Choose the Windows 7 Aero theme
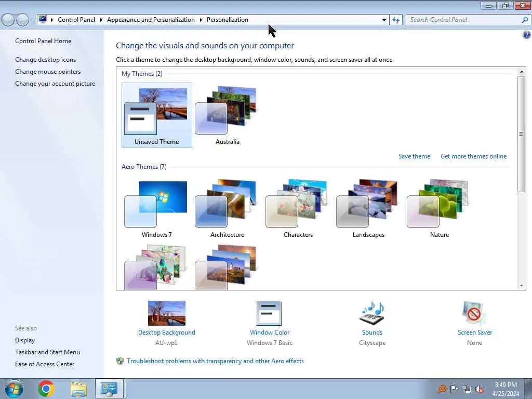 (156, 208)
